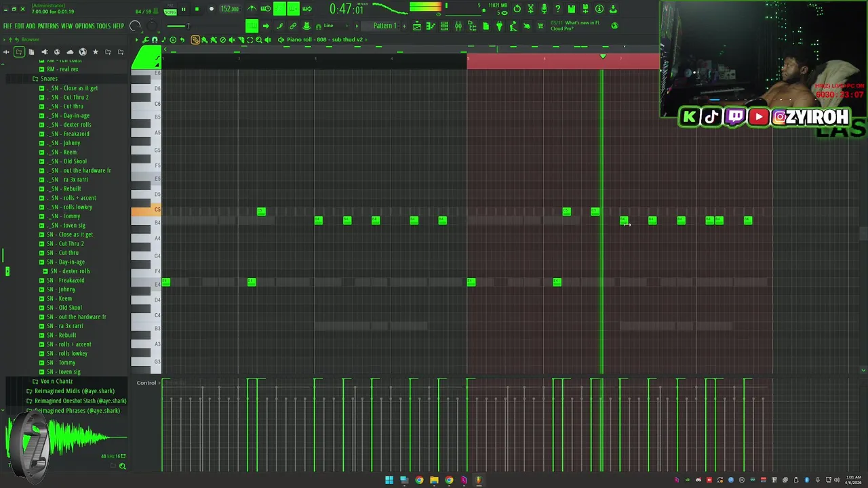Open the Mixer view
This screenshot has height=488, width=868.
(x=458, y=26)
